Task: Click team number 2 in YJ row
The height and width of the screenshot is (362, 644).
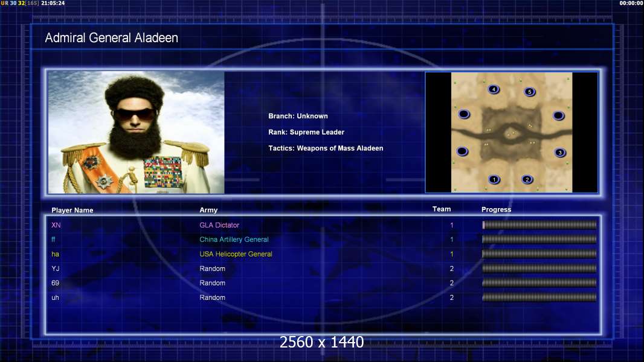Action: (452, 268)
